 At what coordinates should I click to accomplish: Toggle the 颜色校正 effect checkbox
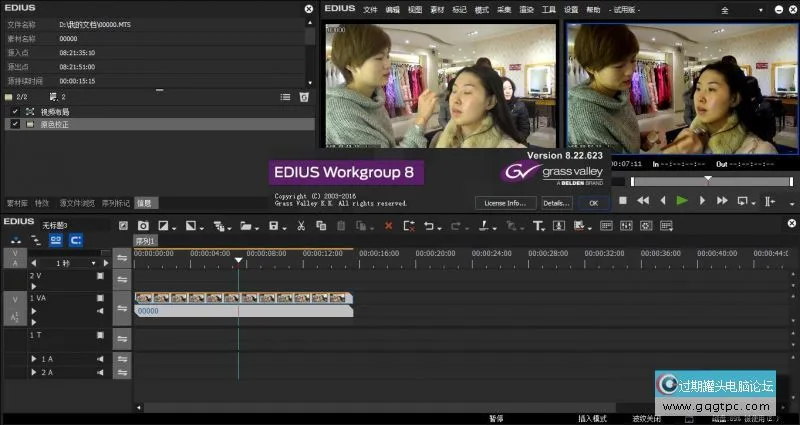[15, 124]
